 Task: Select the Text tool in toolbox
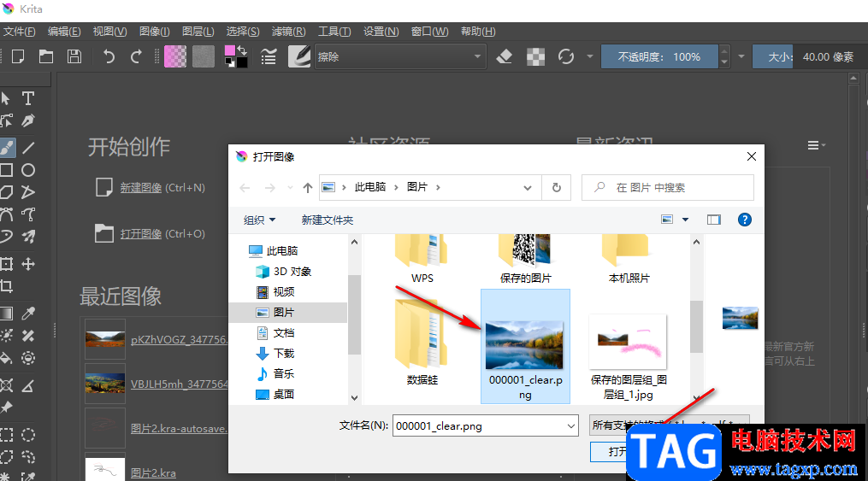[x=27, y=98]
